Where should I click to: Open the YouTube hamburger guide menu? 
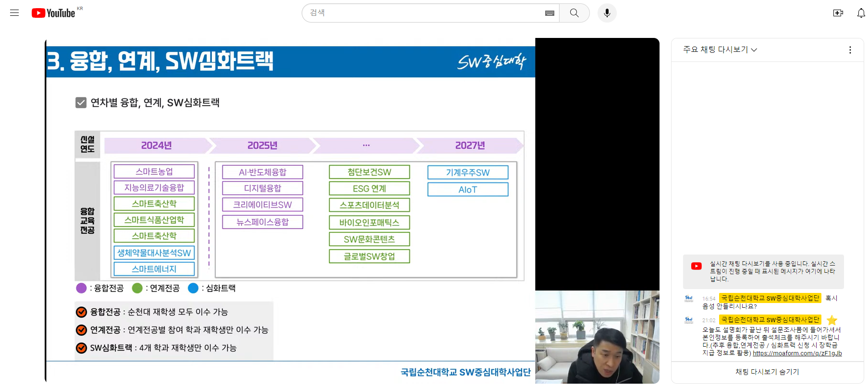14,13
